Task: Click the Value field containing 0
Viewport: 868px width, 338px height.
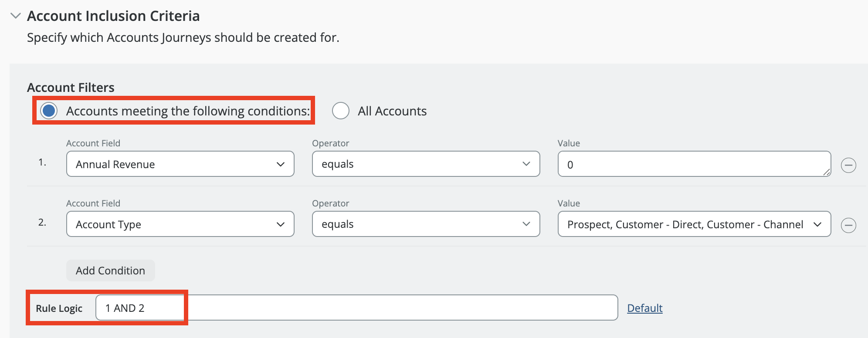Action: (x=688, y=164)
